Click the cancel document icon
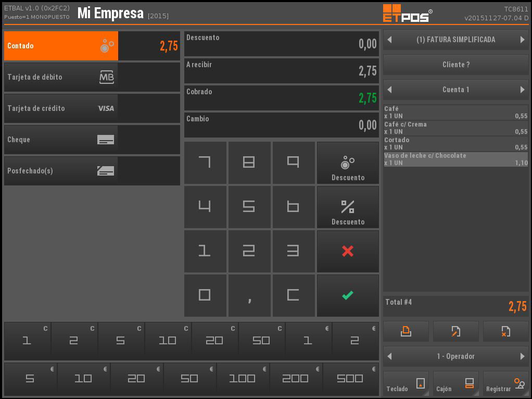 [506, 331]
